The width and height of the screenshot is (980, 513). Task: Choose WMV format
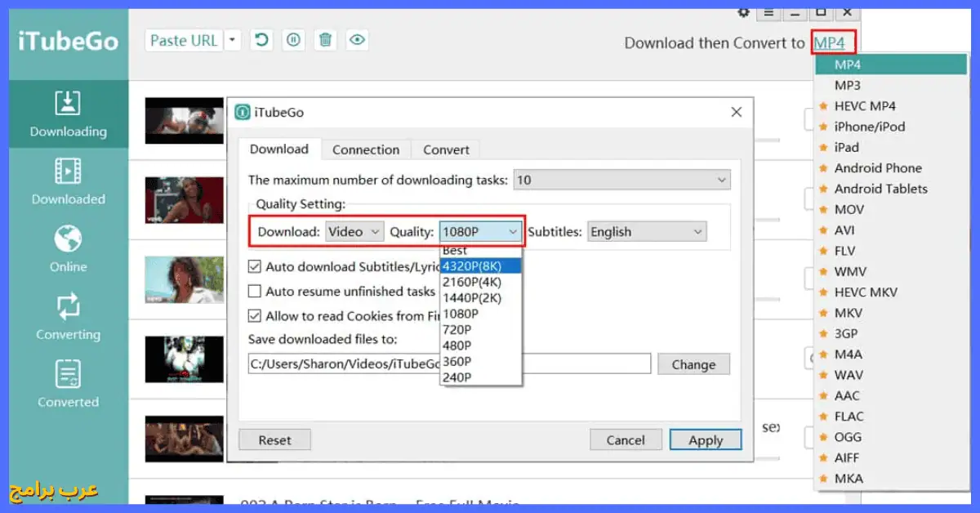pos(890,271)
